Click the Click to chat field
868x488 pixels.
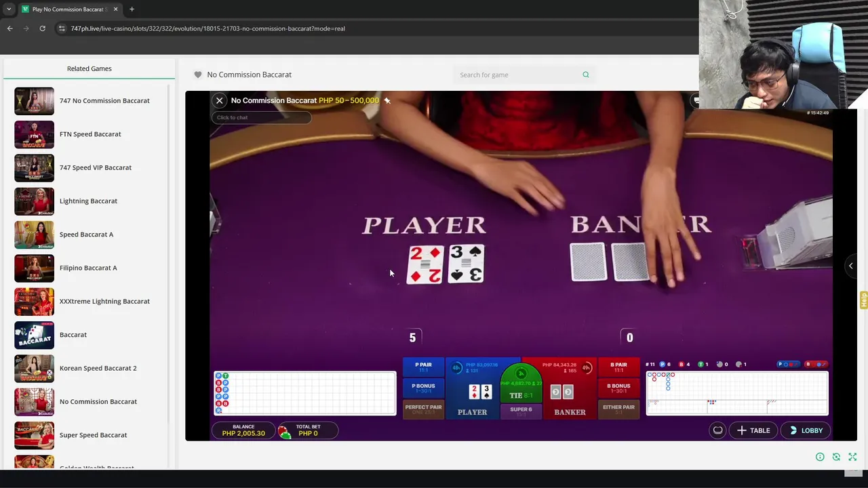point(261,117)
